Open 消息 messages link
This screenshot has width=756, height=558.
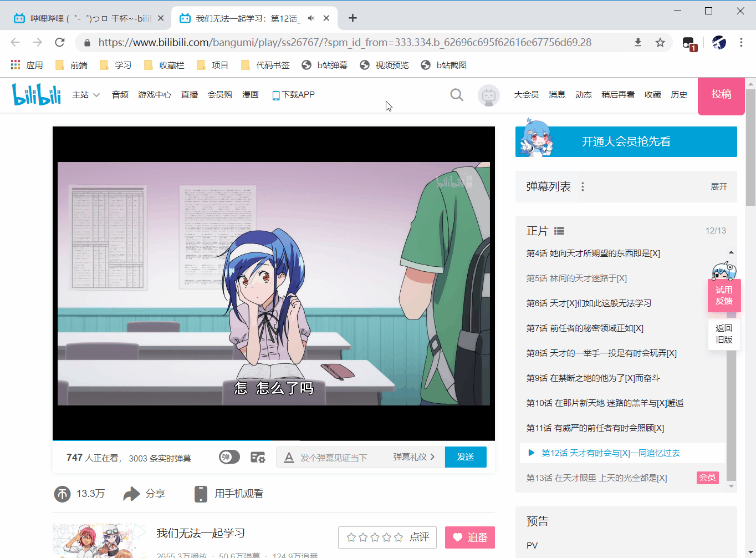coord(557,95)
